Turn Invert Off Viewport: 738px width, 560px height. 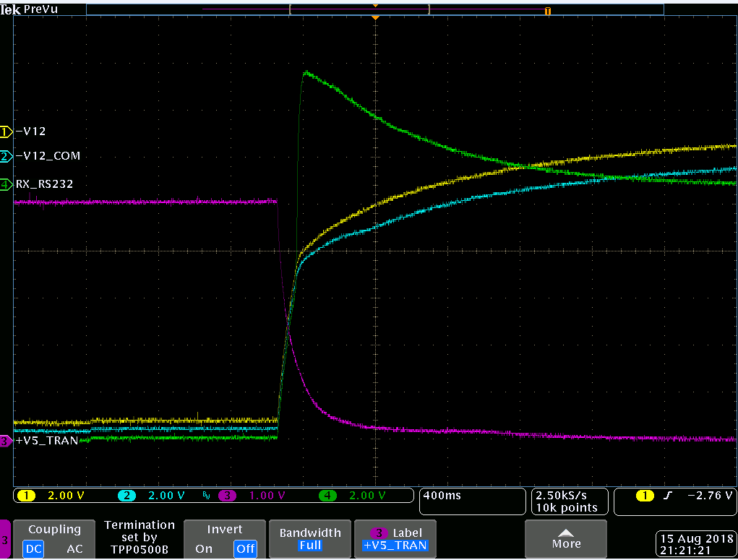coord(245,548)
